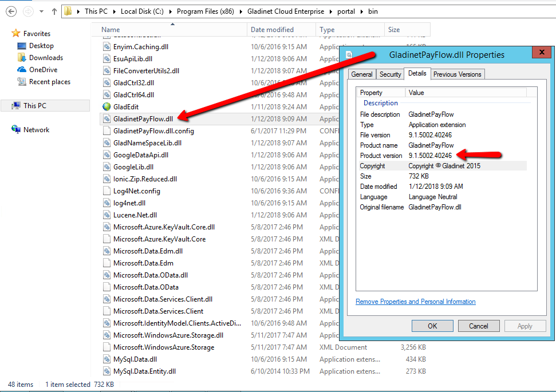Click the Apply button in Properties dialog
The width and height of the screenshot is (556, 392).
tap(525, 326)
